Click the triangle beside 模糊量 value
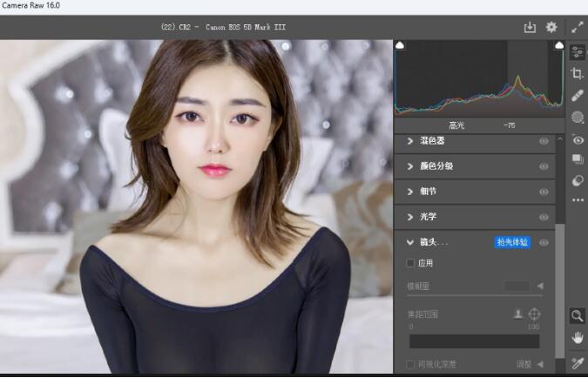The width and height of the screenshot is (588, 378). 540,287
